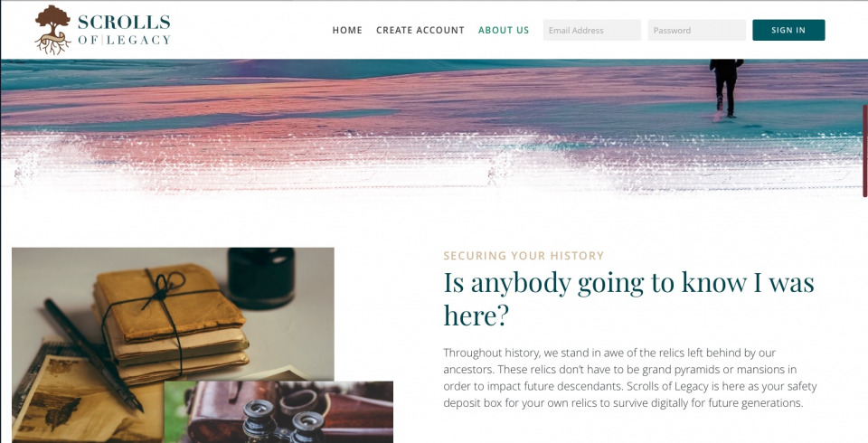Image resolution: width=868 pixels, height=443 pixels.
Task: Click the 'Is anybody going to know' heading
Action: tap(629, 298)
